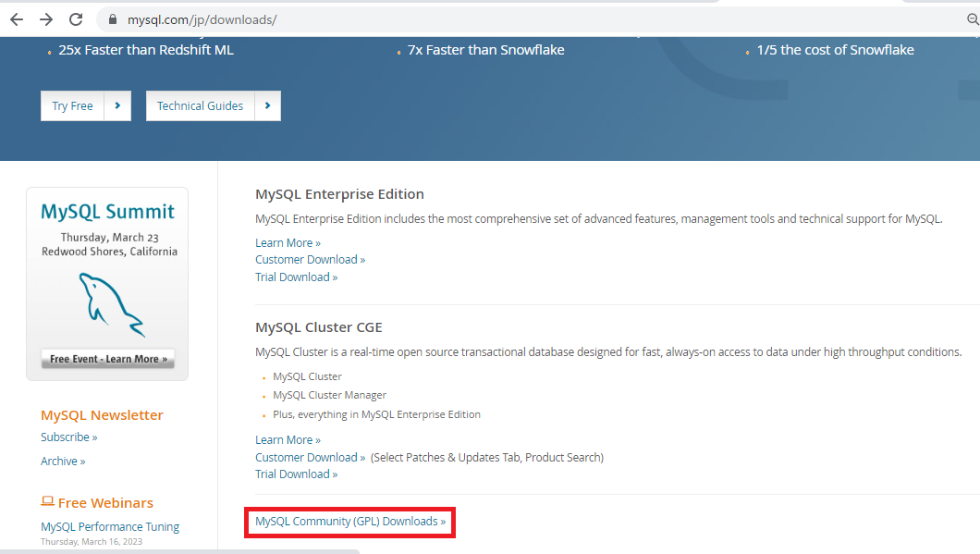This screenshot has height=554, width=980.
Task: Click the 'MySQL Cluster Manager' bullet item
Action: tap(329, 395)
